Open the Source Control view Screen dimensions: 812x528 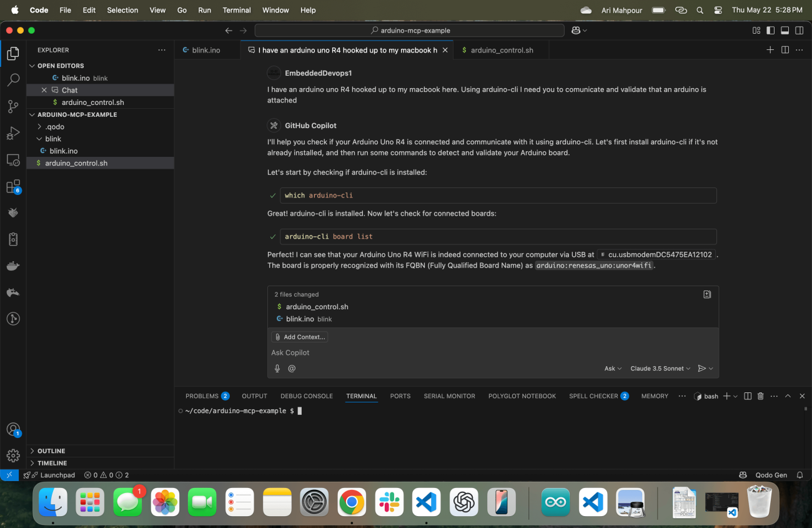(13, 106)
